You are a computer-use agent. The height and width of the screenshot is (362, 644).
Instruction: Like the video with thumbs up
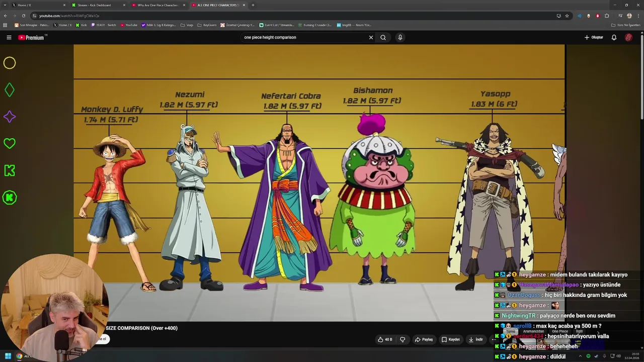tap(385, 339)
